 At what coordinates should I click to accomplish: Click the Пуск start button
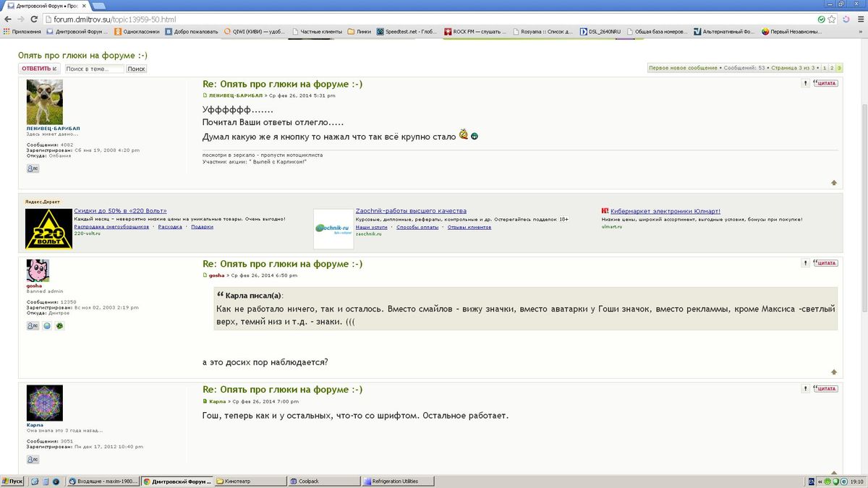[x=12, y=481]
